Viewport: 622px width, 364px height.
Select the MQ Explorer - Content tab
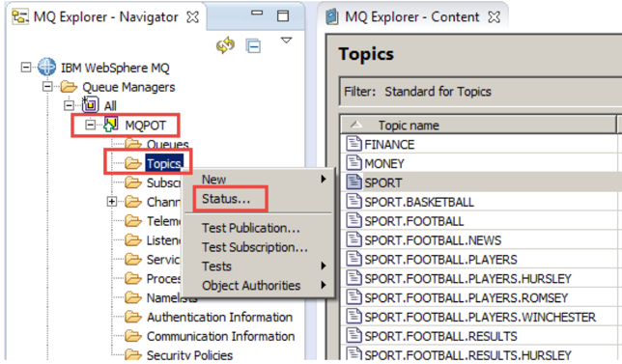[413, 16]
